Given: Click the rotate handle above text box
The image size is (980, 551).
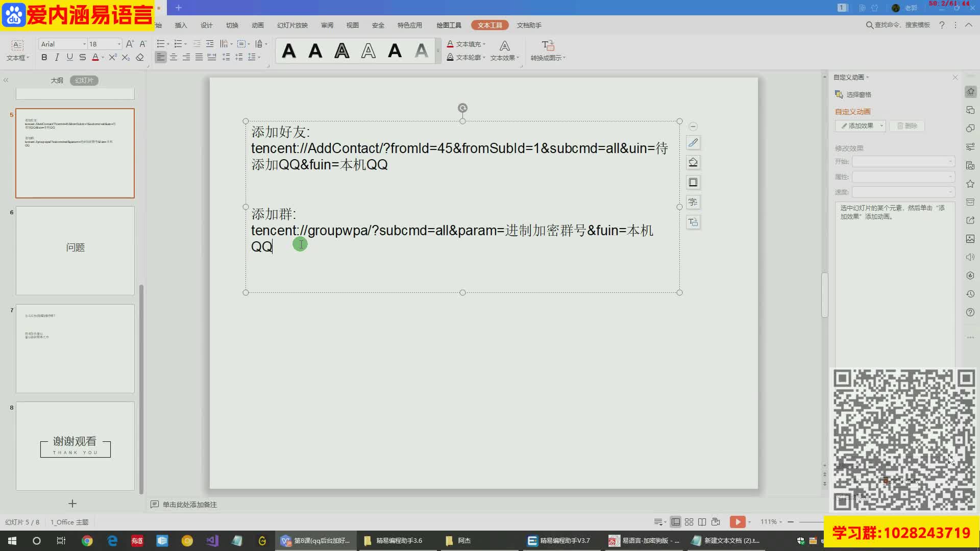Looking at the screenshot, I should (462, 108).
